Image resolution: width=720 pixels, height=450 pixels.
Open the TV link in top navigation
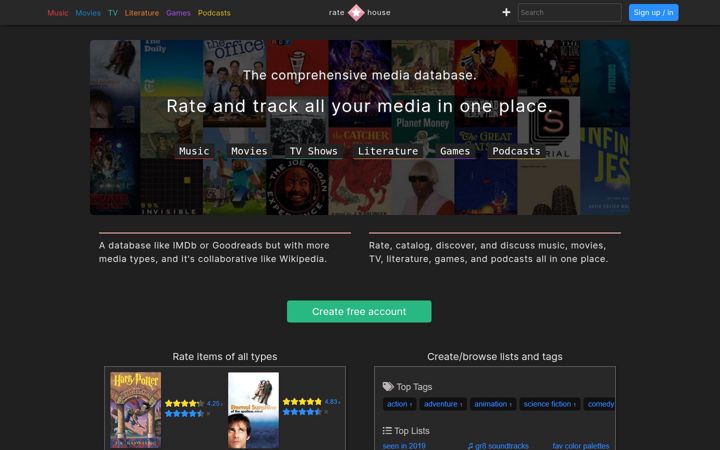pyautogui.click(x=113, y=13)
